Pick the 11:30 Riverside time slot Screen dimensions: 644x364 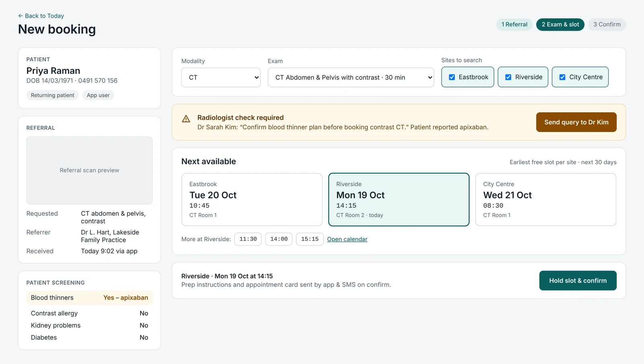[248, 239]
